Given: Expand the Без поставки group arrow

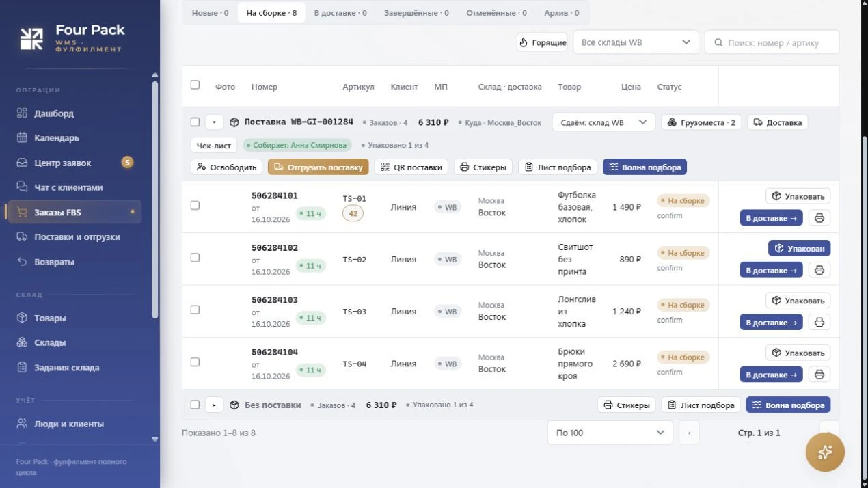Looking at the screenshot, I should pyautogui.click(x=214, y=405).
